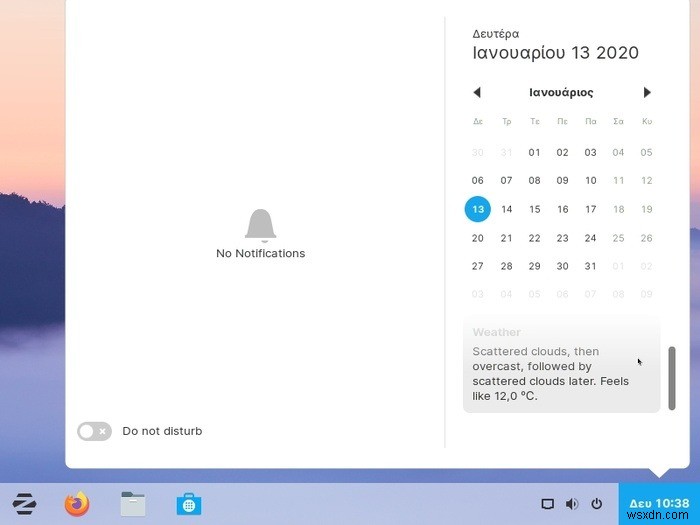Select January 11 in calendar
This screenshot has height=525, width=700.
pyautogui.click(x=618, y=180)
